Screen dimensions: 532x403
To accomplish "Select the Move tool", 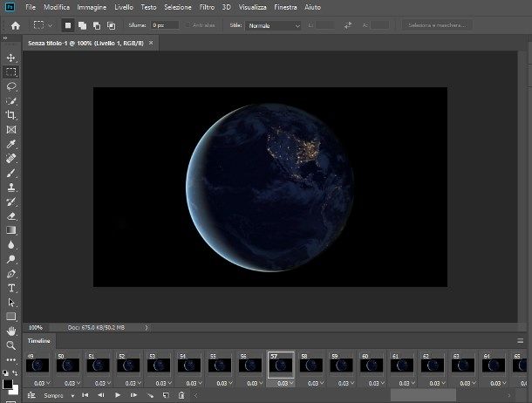I will click(x=11, y=58).
